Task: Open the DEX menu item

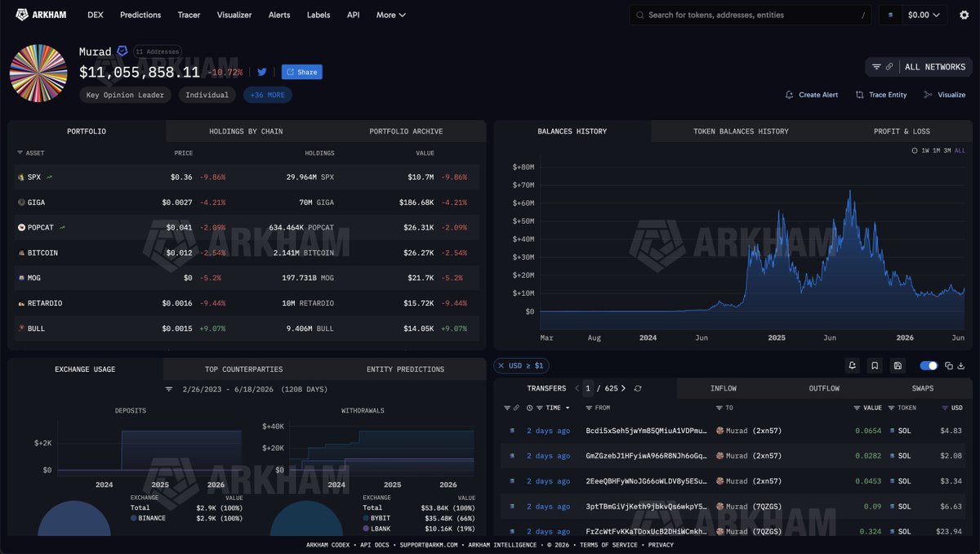Action: (x=94, y=15)
